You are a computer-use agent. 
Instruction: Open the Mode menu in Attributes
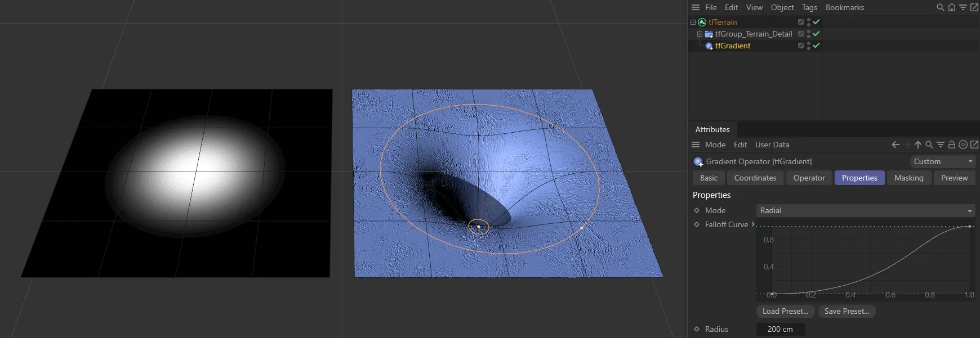tap(715, 145)
